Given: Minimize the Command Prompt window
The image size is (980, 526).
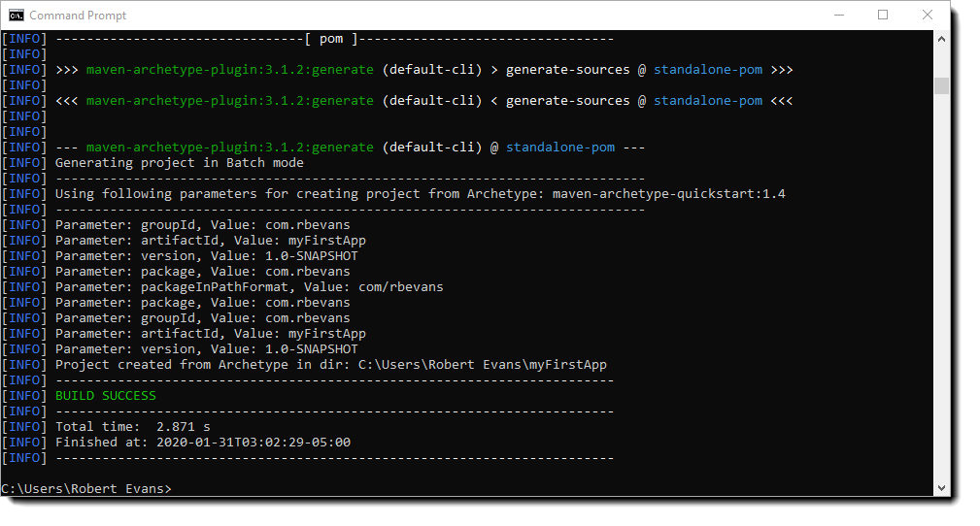Looking at the screenshot, I should pos(839,15).
